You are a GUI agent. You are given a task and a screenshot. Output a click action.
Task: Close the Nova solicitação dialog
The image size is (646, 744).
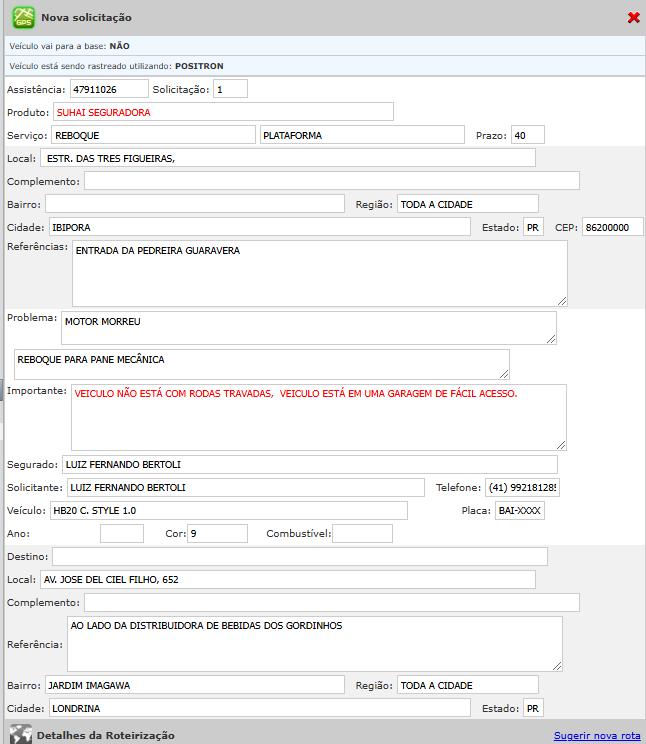tap(633, 18)
